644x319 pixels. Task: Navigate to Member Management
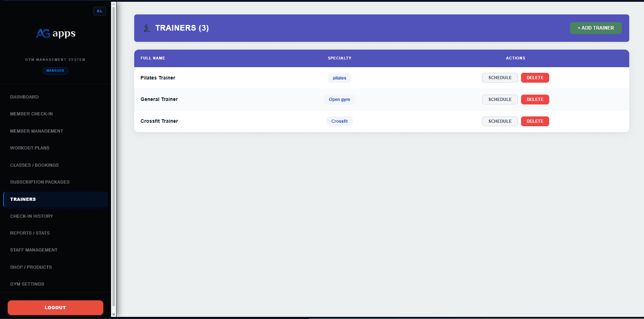tap(37, 131)
